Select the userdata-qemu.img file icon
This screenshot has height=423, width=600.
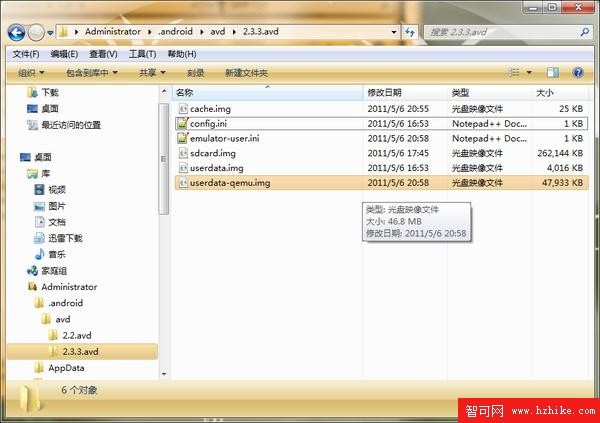pyautogui.click(x=183, y=183)
